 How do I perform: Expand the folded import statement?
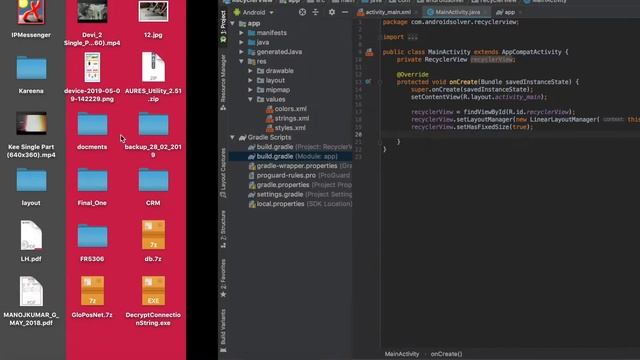pos(412,37)
